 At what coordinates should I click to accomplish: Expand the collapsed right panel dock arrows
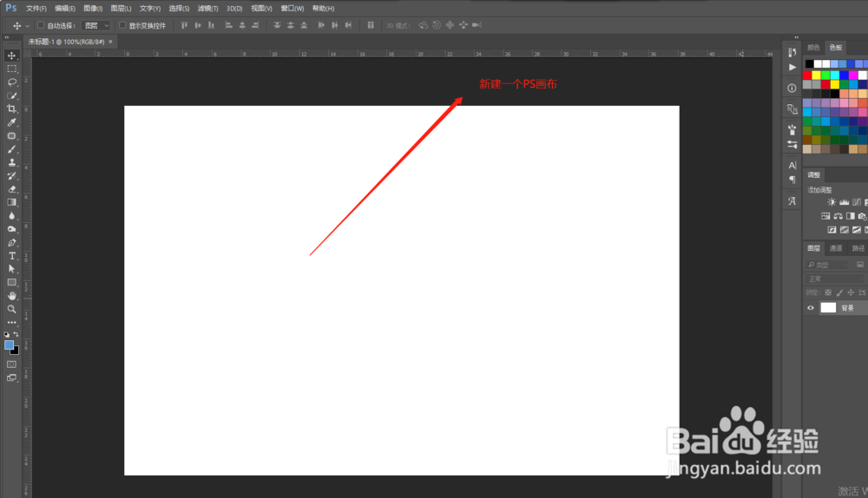(x=796, y=37)
